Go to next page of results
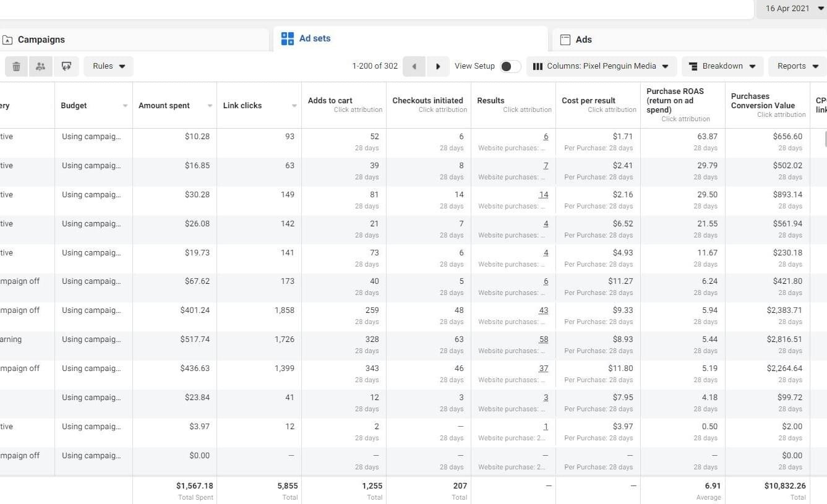Viewport: 827px width, 504px height. coord(438,66)
